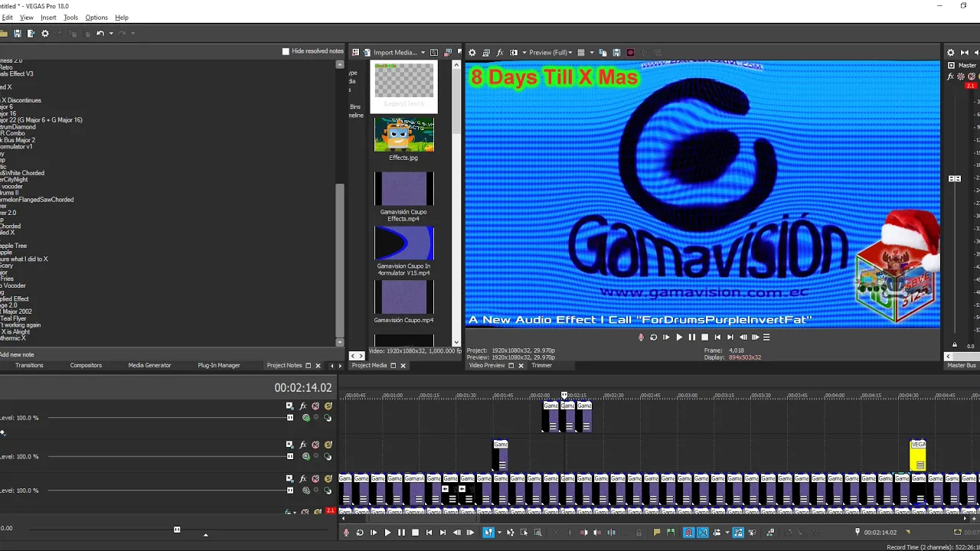Viewport: 980px width, 551px height.
Task: Open the Undo history dropdown arrow
Action: (x=111, y=34)
